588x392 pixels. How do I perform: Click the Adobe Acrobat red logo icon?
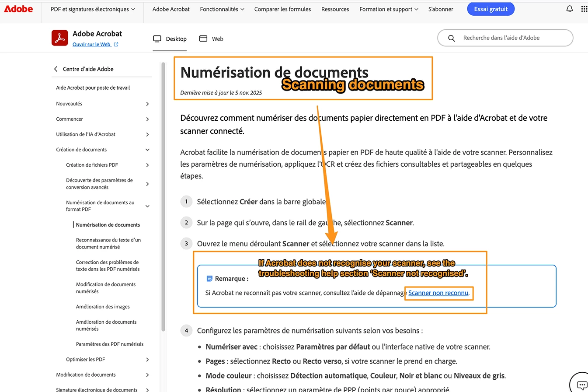click(x=59, y=38)
